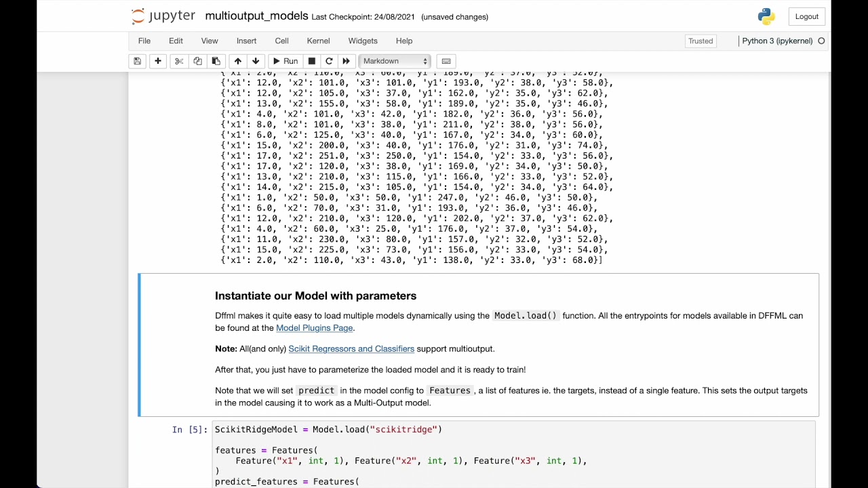
Task: Open the Insert menu
Action: [246, 41]
